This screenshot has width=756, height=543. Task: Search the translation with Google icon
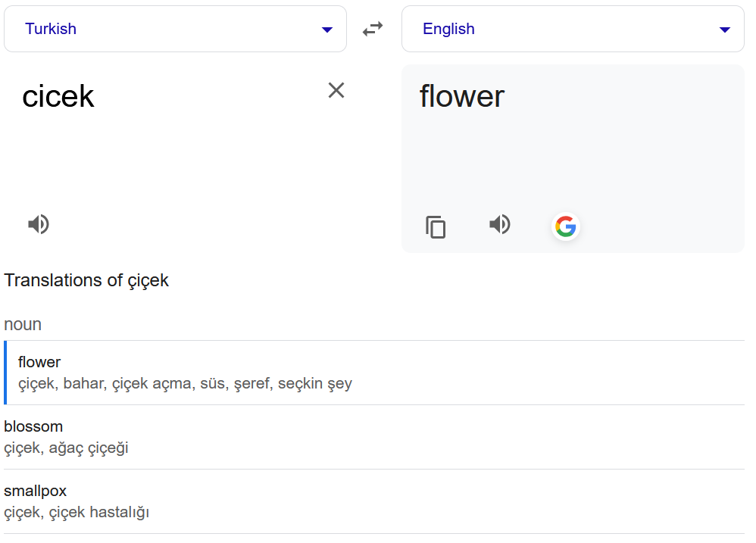click(565, 226)
